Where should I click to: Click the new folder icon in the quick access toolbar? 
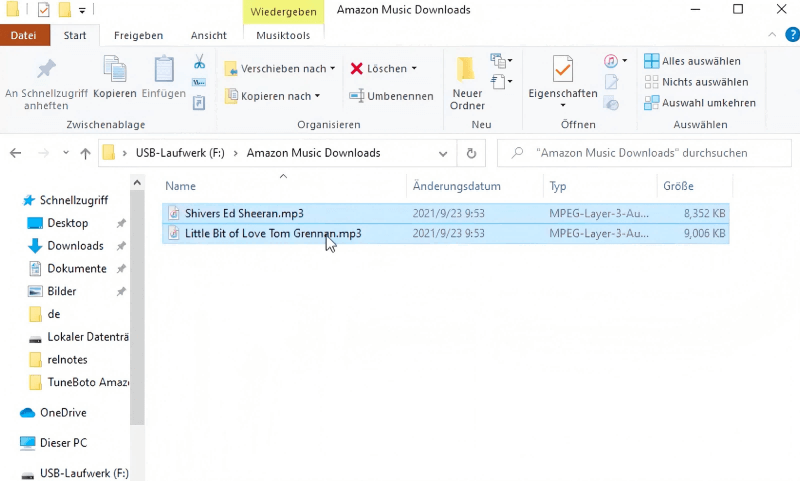click(x=65, y=9)
